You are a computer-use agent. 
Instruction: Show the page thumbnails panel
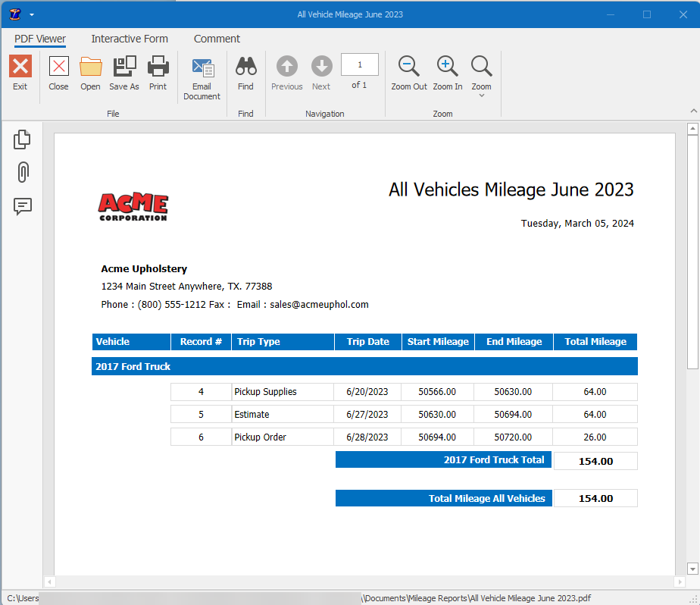click(x=22, y=139)
